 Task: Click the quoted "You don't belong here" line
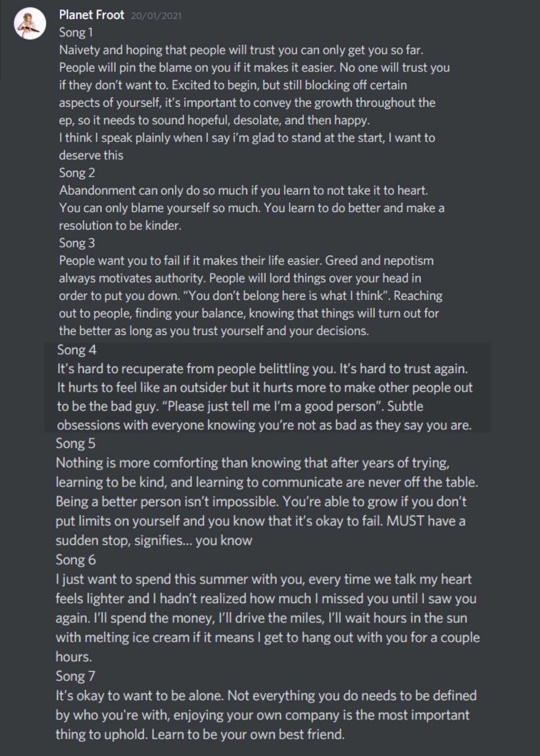pos(251,296)
